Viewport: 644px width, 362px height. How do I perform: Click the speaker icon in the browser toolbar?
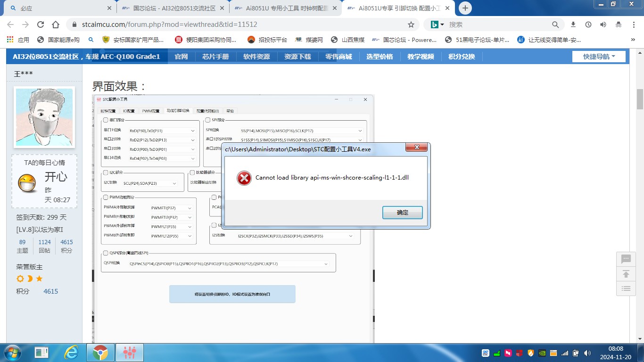coord(603,25)
